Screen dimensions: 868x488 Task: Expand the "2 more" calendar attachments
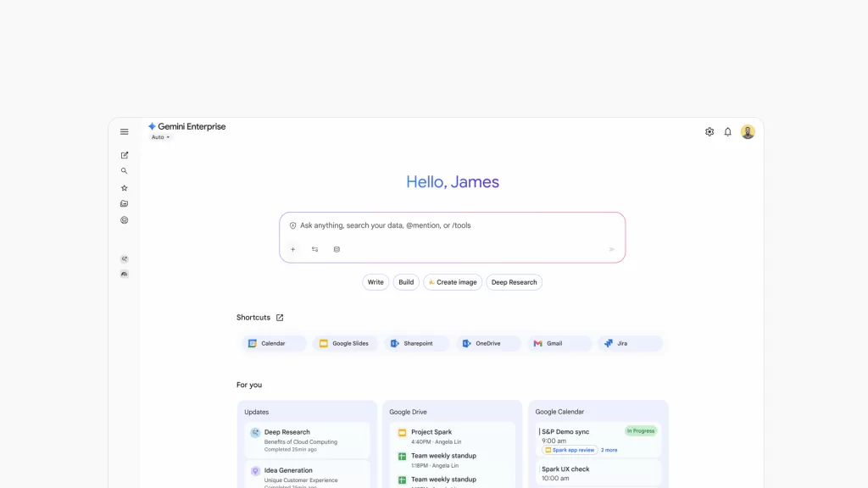(609, 450)
